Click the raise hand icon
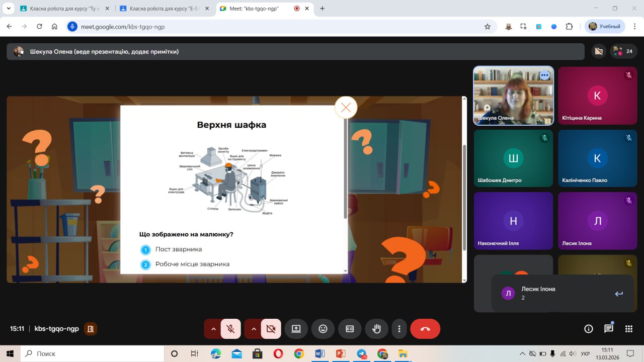644x362 pixels. (376, 329)
